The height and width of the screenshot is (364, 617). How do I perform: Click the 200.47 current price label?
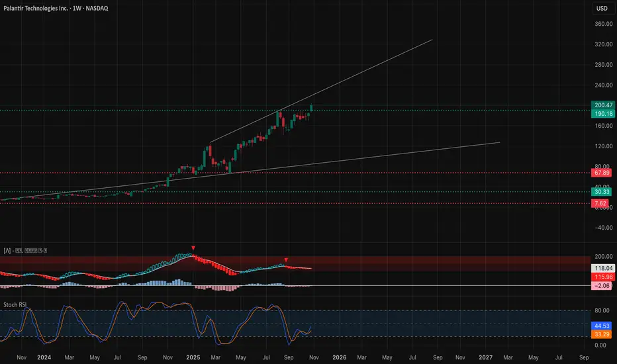[603, 105]
